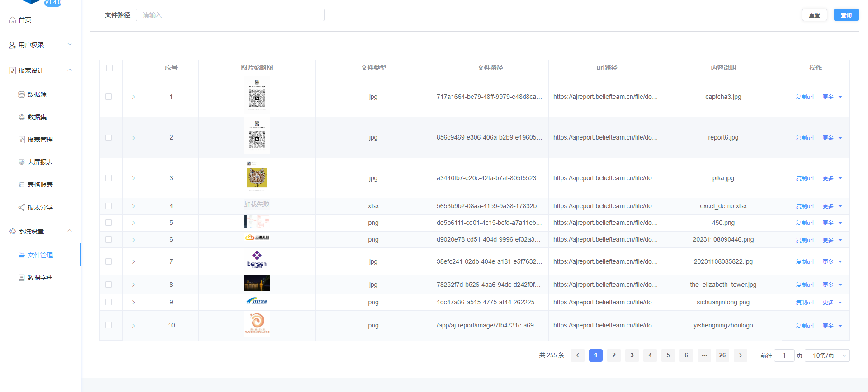
Task: Click the 用户权限 user icon
Action: click(x=13, y=45)
